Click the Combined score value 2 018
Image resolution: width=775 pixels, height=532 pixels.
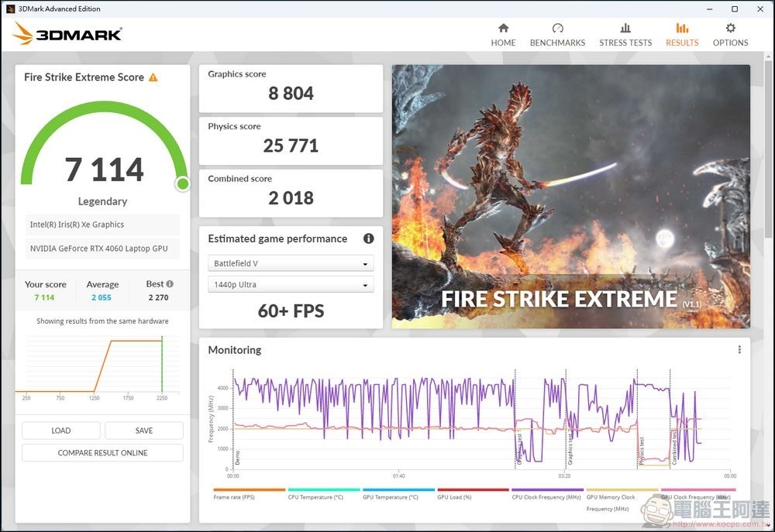[x=291, y=198]
